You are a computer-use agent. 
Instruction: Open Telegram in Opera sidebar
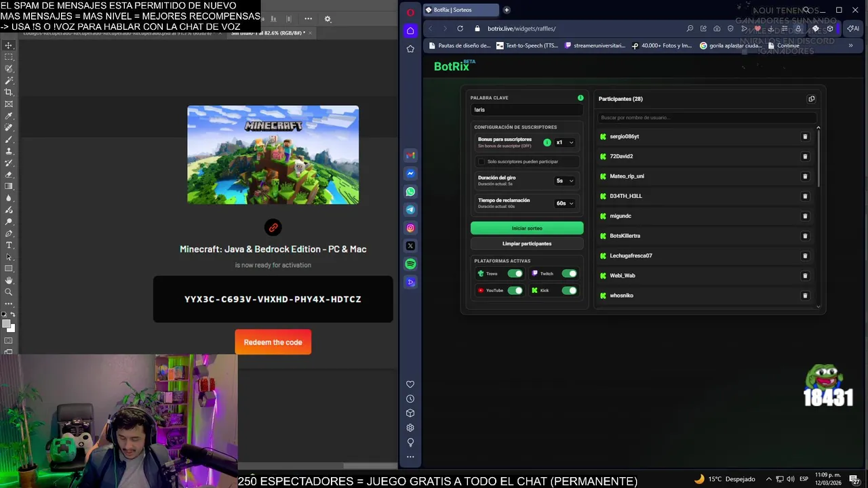(x=410, y=209)
